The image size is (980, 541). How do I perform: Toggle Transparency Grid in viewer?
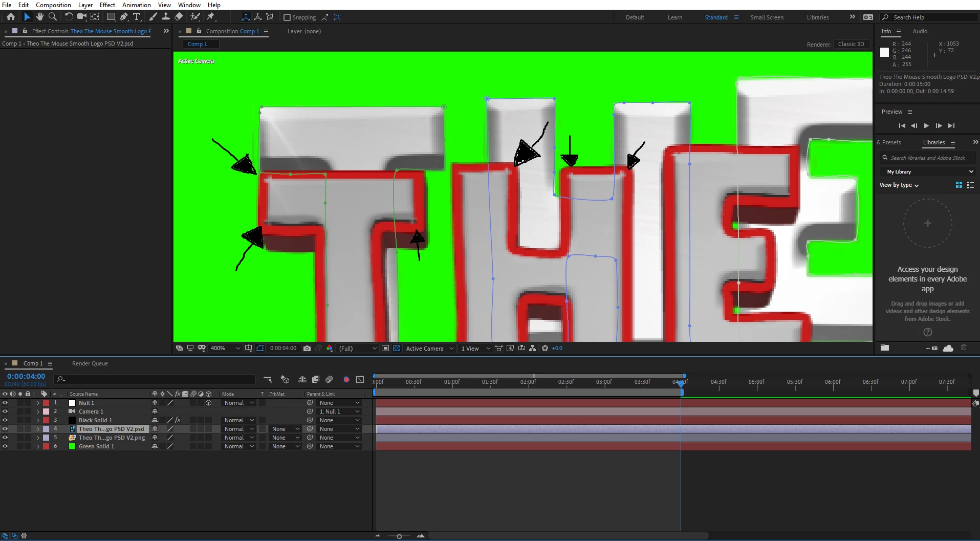click(x=397, y=348)
